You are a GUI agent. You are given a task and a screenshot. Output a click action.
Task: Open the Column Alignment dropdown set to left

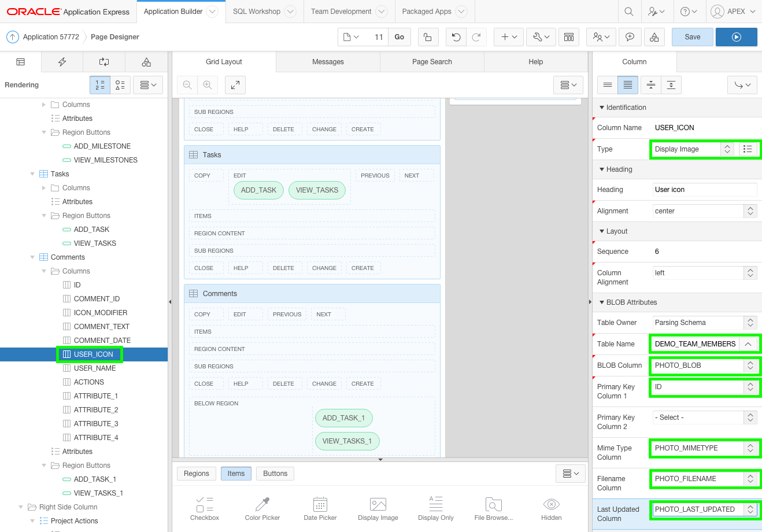pos(705,273)
